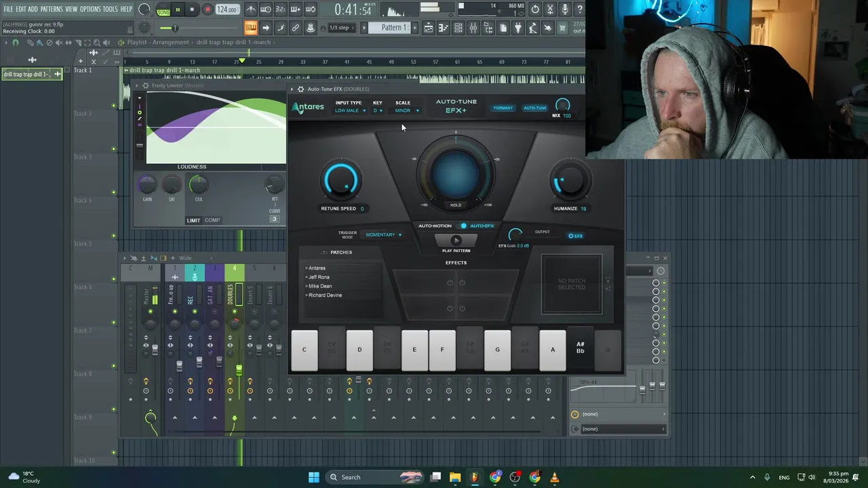
Task: Toggle the metronome icon
Action: pyautogui.click(x=251, y=10)
